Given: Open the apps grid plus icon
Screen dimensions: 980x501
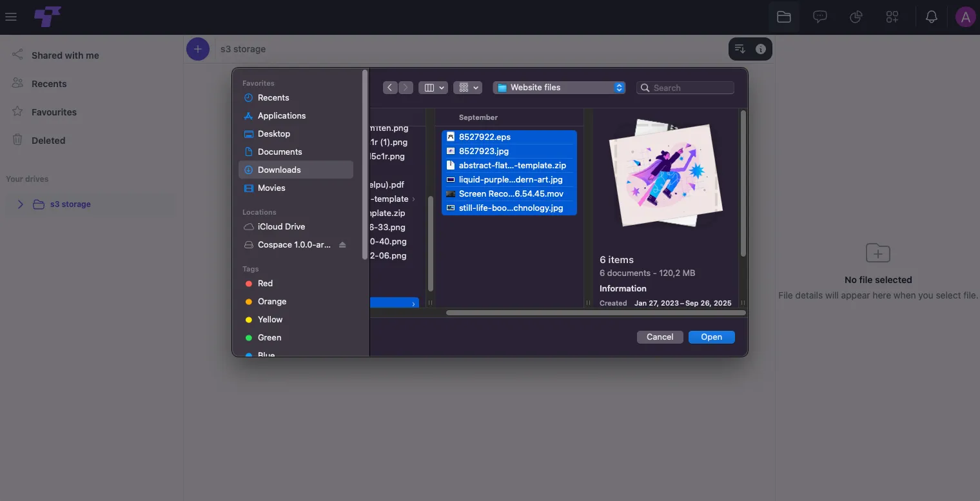Looking at the screenshot, I should click(892, 17).
